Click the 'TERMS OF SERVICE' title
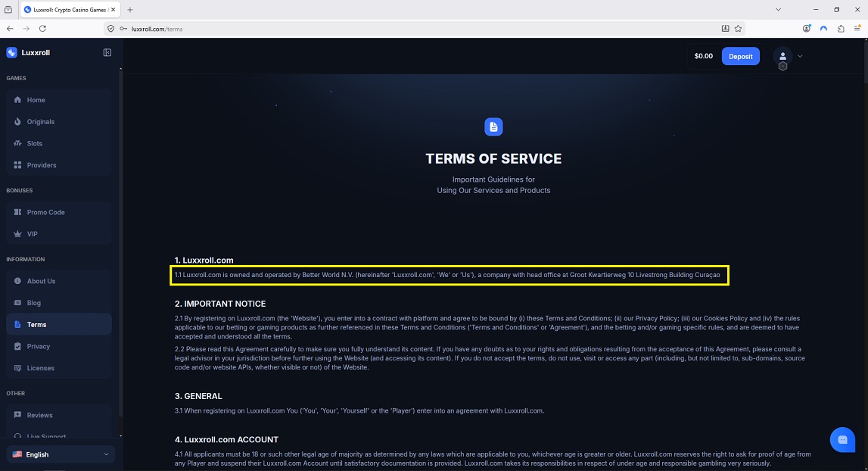The height and width of the screenshot is (471, 868). [x=493, y=158]
